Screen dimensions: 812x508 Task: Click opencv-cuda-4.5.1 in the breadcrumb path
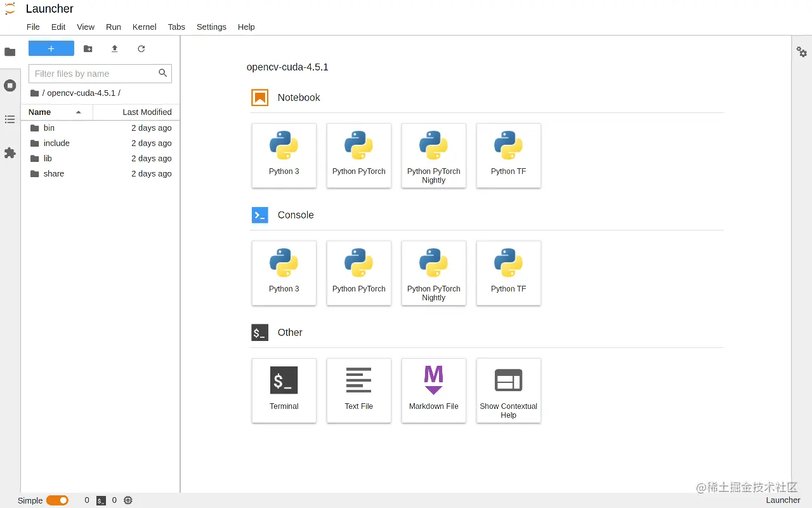click(81, 93)
